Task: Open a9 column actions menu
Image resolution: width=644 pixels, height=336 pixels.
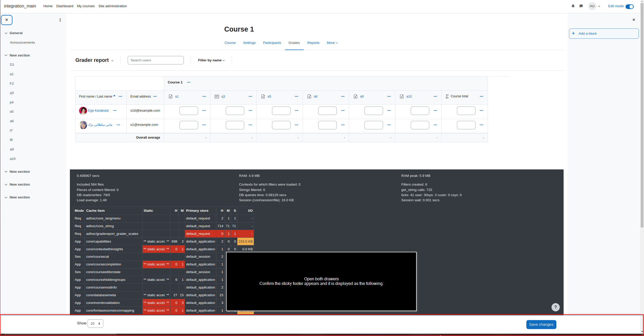Action: (389, 97)
